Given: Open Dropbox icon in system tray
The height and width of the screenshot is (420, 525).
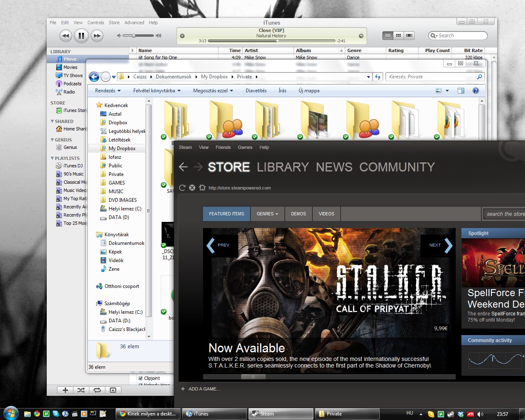Looking at the screenshot, I should pos(461,414).
